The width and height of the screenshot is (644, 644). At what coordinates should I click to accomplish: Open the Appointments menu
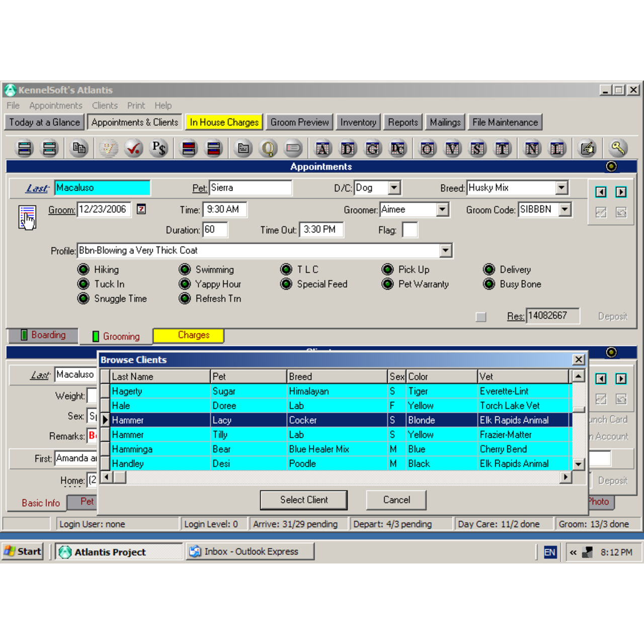(x=55, y=106)
